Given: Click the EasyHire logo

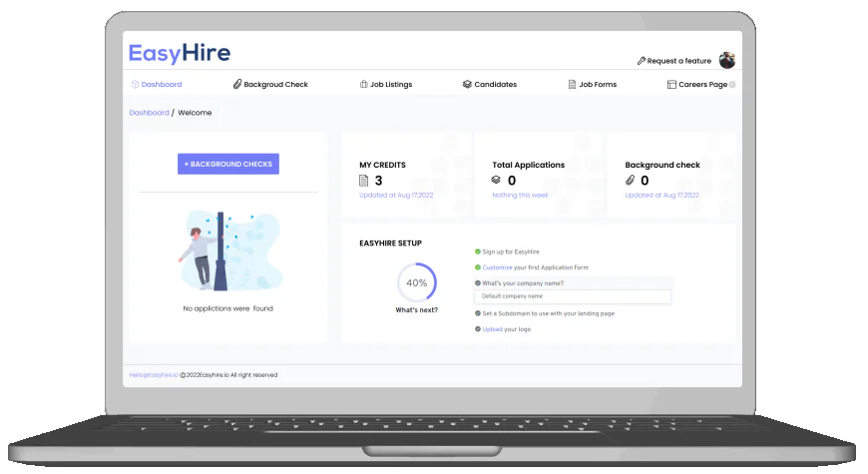Looking at the screenshot, I should pyautogui.click(x=180, y=53).
